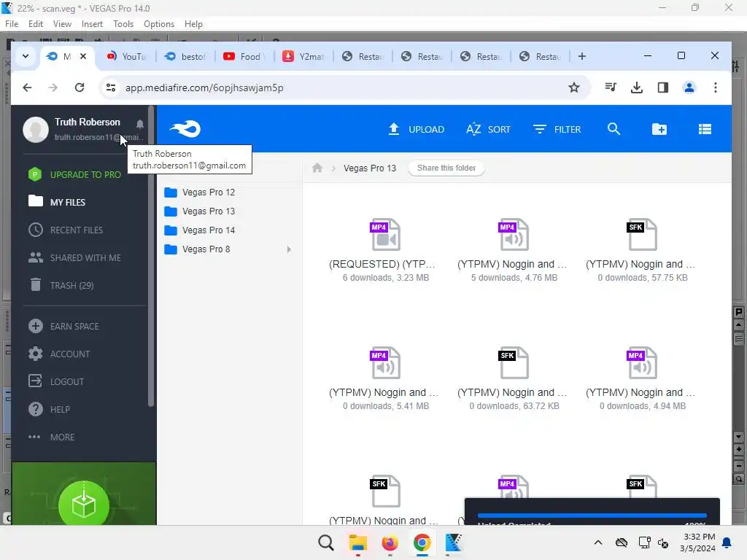This screenshot has height=560, width=747.
Task: Create a new folder with plus-folder icon
Action: click(x=659, y=129)
